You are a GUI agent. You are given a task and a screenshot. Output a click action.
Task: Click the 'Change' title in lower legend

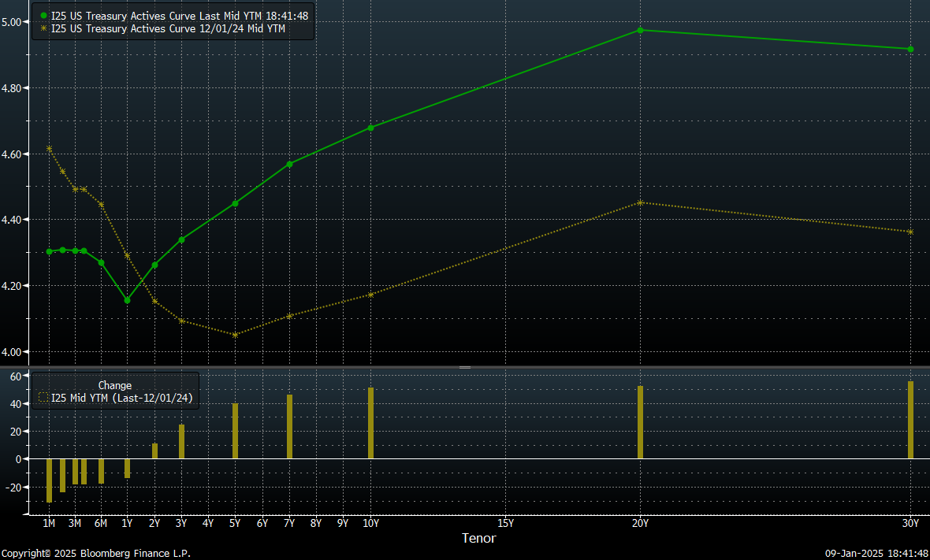(x=114, y=385)
